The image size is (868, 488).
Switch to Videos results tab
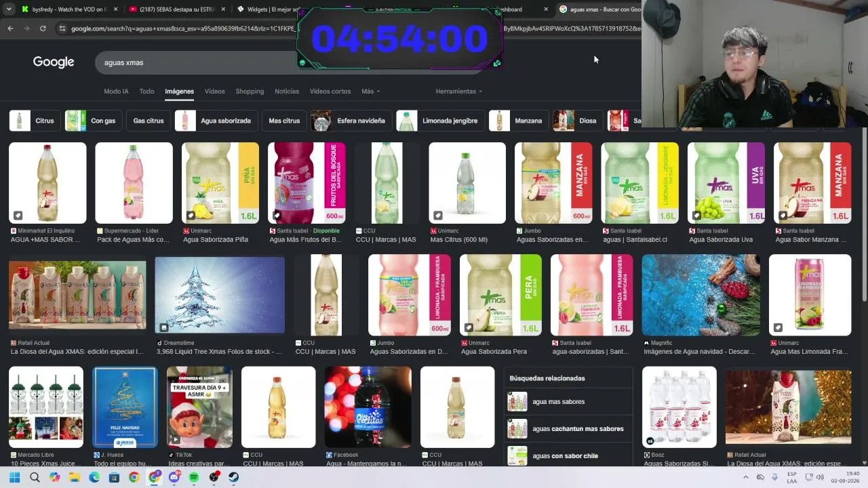(x=214, y=91)
